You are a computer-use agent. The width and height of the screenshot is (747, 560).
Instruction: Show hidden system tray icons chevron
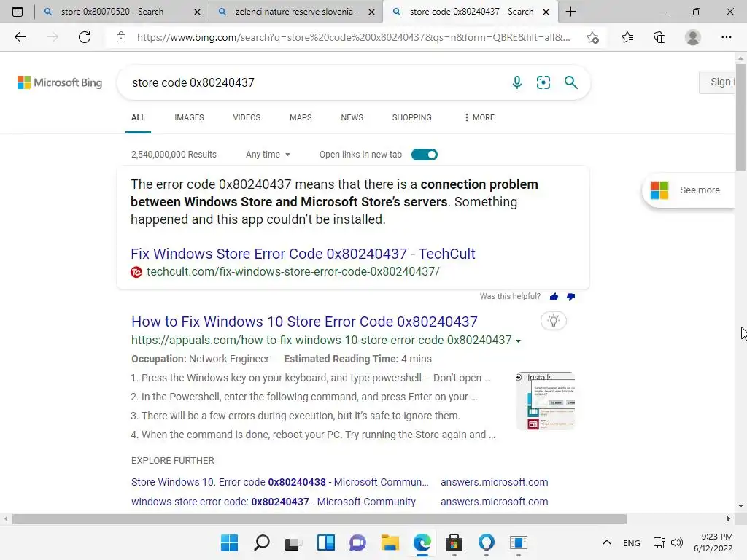[606, 542]
